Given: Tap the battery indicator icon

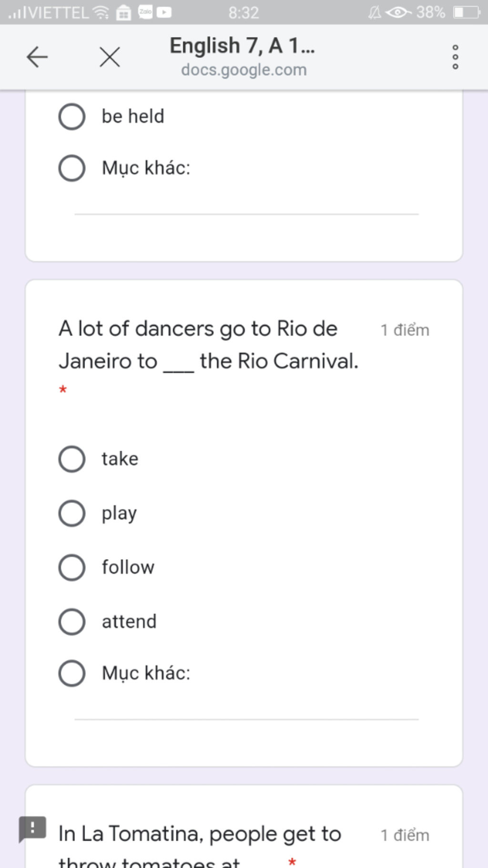Looking at the screenshot, I should pyautogui.click(x=467, y=12).
